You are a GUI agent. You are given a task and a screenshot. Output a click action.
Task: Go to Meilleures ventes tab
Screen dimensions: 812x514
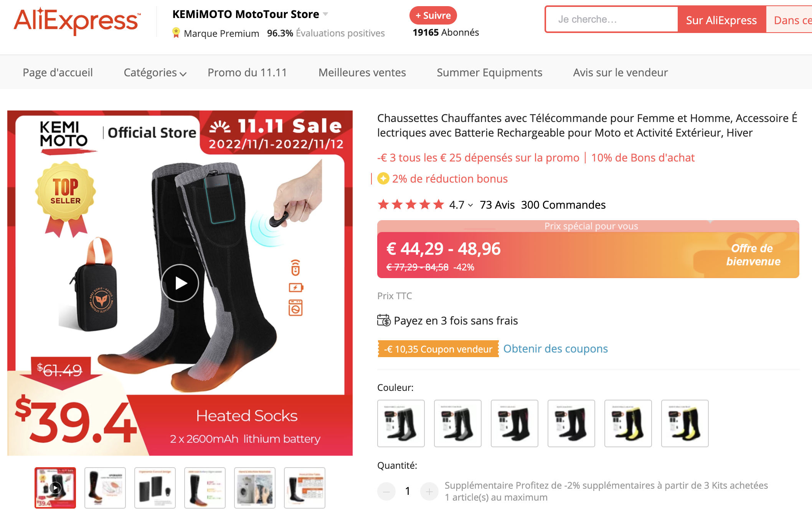click(x=362, y=72)
